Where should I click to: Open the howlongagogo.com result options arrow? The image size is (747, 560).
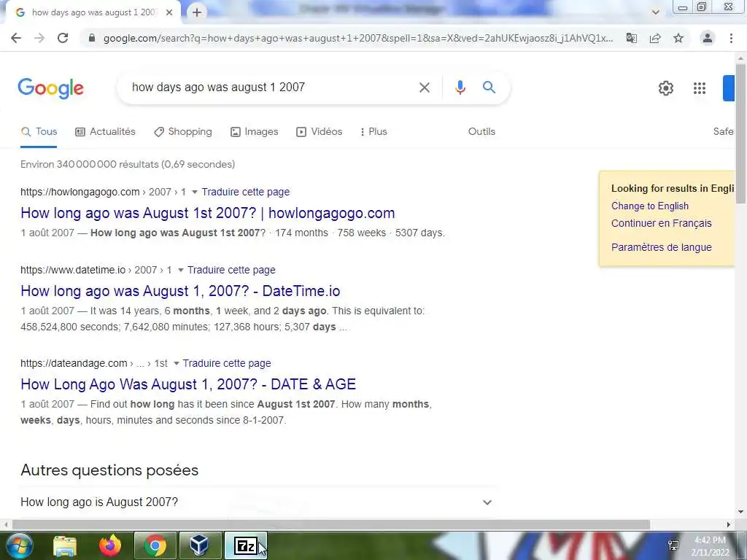tap(194, 192)
